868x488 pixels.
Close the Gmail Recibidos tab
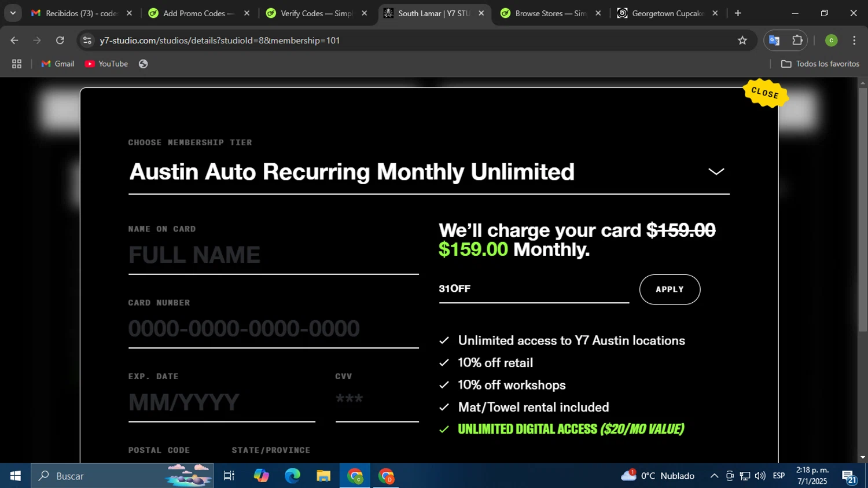click(129, 13)
